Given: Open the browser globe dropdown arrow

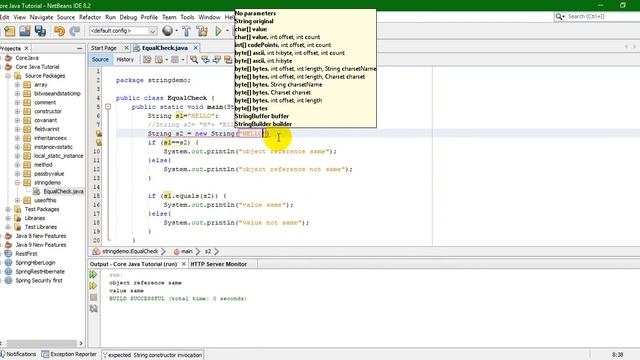Looking at the screenshot, I should pyautogui.click(x=176, y=31).
